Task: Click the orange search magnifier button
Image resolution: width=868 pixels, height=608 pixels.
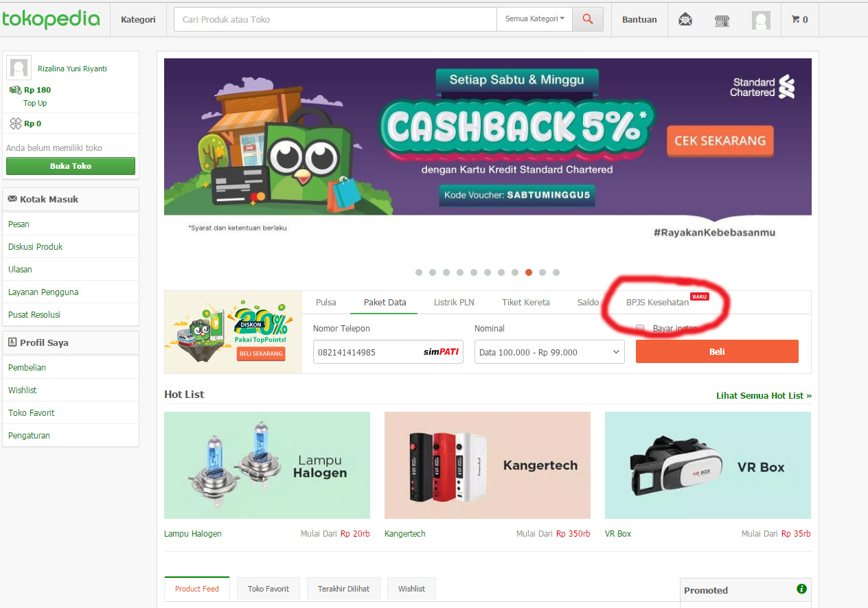Action: click(x=588, y=19)
